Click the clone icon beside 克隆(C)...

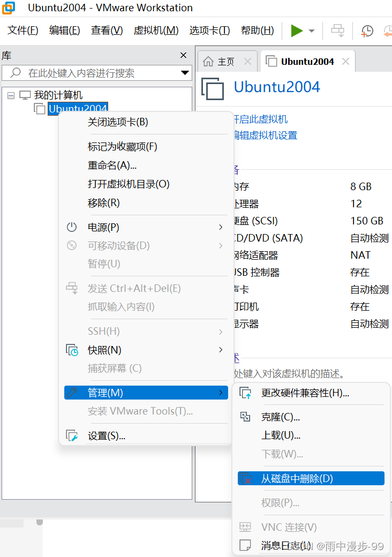pyautogui.click(x=245, y=417)
